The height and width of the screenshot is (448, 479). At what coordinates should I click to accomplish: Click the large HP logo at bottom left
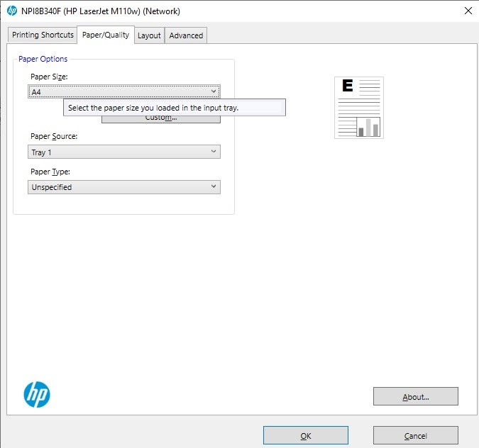pyautogui.click(x=37, y=394)
